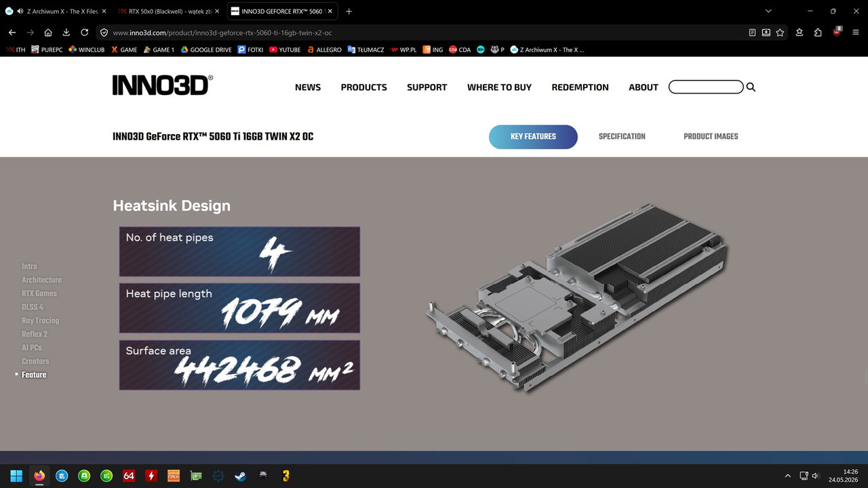The image size is (868, 488).
Task: Click the site search input field
Action: coord(706,87)
